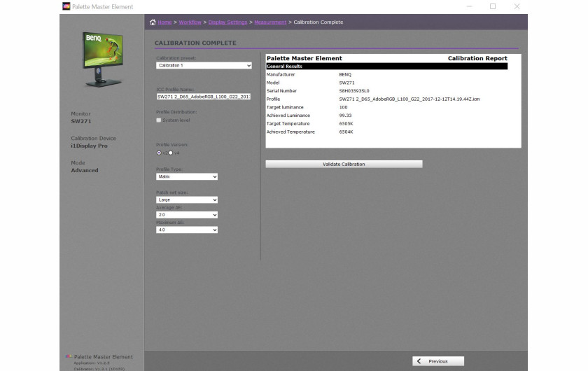Open the Profile Type dropdown set to Matrix
This screenshot has width=588, height=371.
click(187, 176)
